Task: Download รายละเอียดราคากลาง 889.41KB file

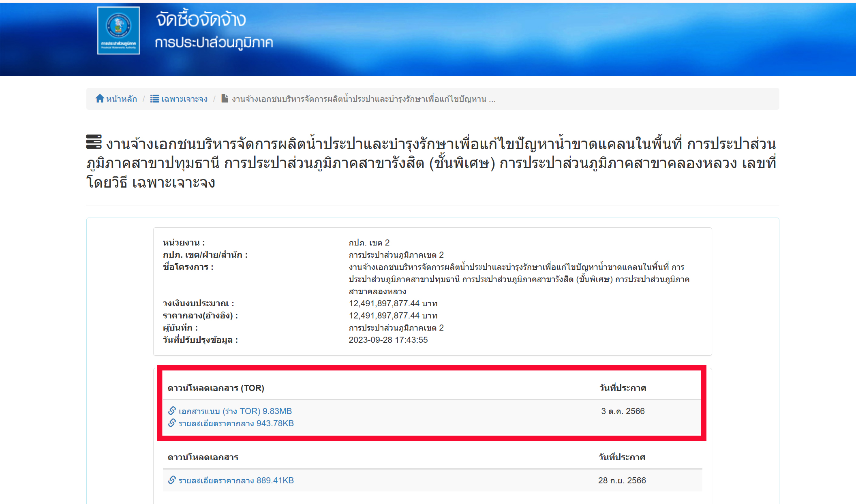Action: pos(236,481)
